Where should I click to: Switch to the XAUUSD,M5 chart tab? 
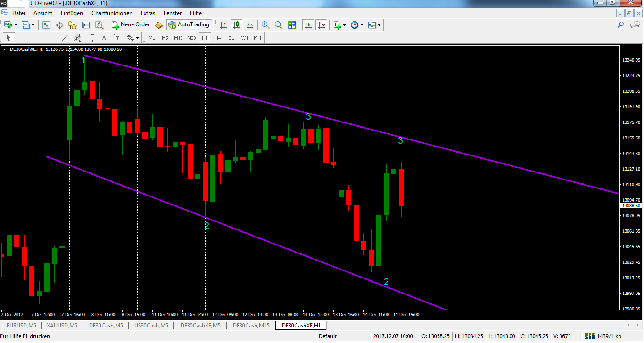coord(61,326)
